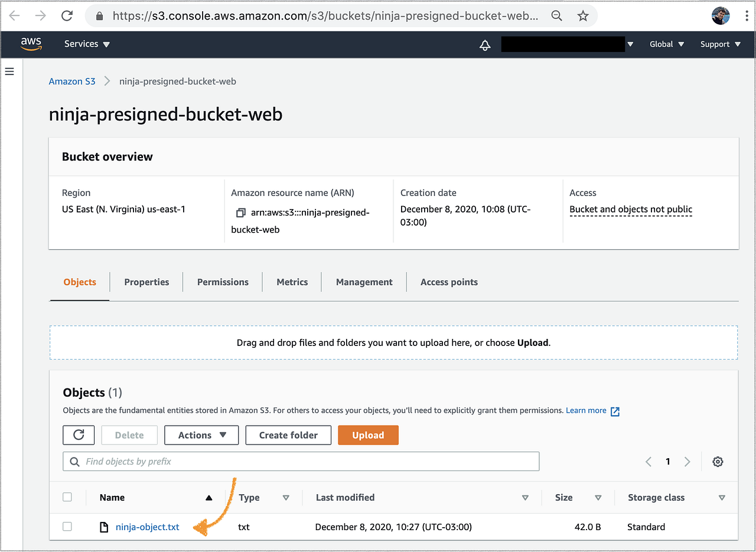The width and height of the screenshot is (756, 552).
Task: Open the Management tab
Action: (x=363, y=282)
